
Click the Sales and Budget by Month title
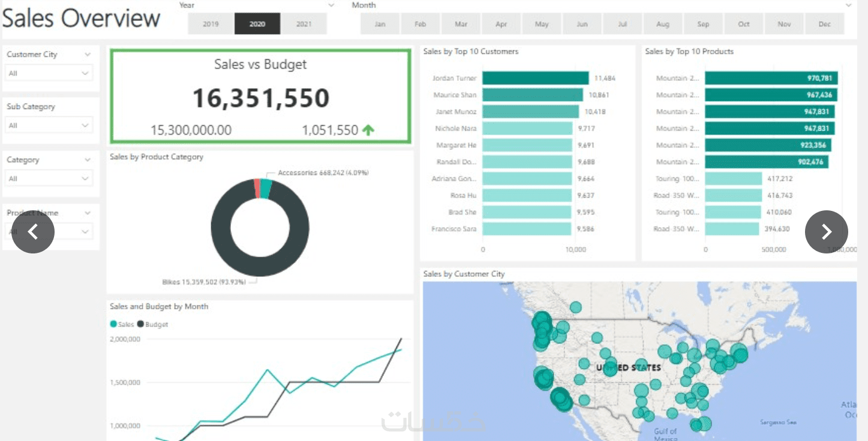[x=159, y=306]
